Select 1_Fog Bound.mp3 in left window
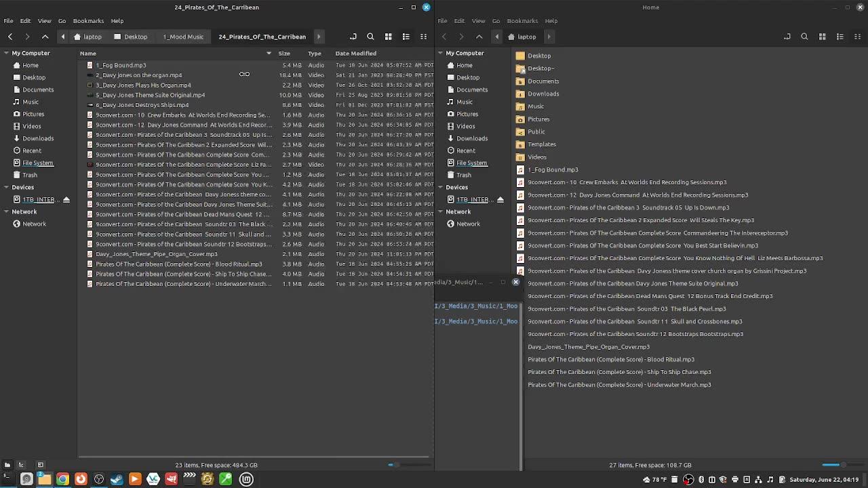 click(121, 65)
